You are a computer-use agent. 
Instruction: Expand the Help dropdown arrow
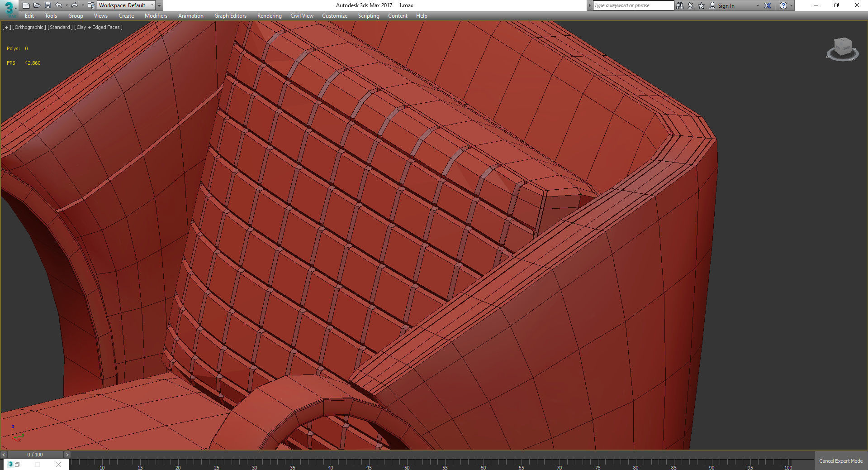click(791, 5)
